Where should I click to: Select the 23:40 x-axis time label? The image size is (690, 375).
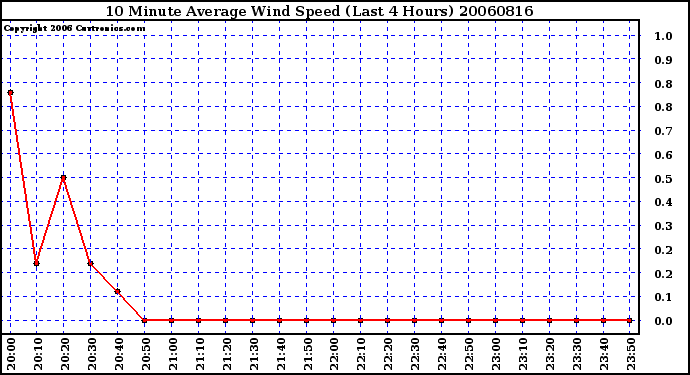[x=604, y=354]
